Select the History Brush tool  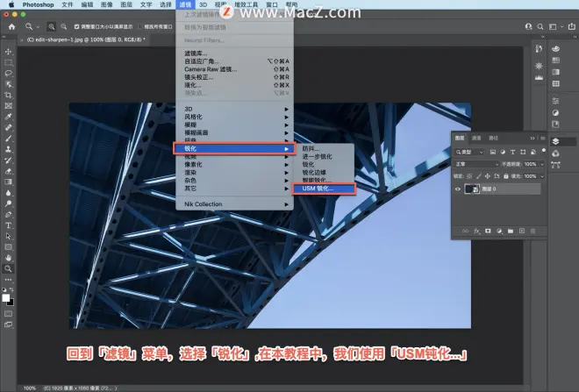[8, 160]
